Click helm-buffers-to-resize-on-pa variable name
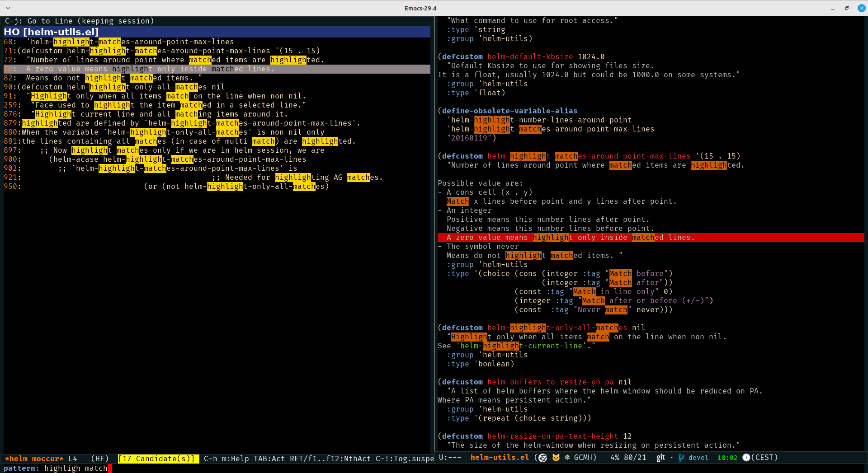Viewport: 868px width, 473px height. (551, 382)
